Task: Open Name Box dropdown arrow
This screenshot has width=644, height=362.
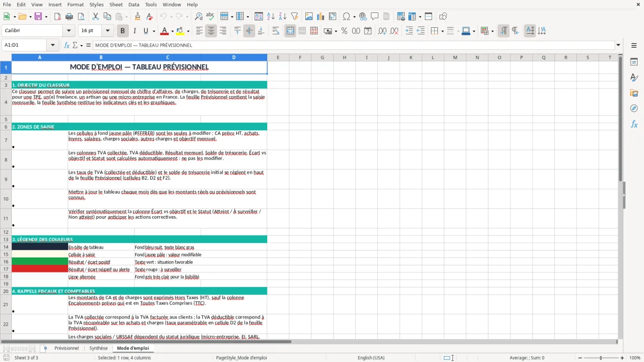Action: (53, 46)
